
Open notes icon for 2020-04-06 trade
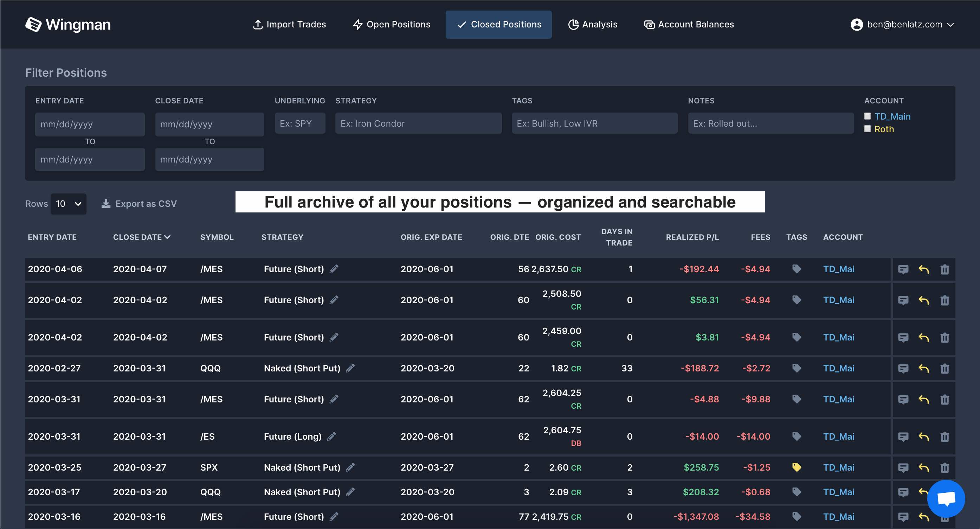(903, 269)
